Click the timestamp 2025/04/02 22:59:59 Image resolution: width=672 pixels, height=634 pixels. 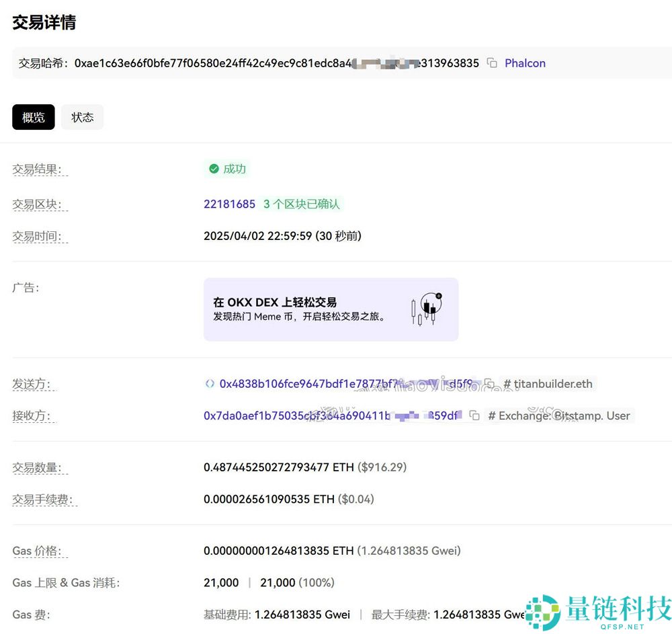pyautogui.click(x=257, y=236)
